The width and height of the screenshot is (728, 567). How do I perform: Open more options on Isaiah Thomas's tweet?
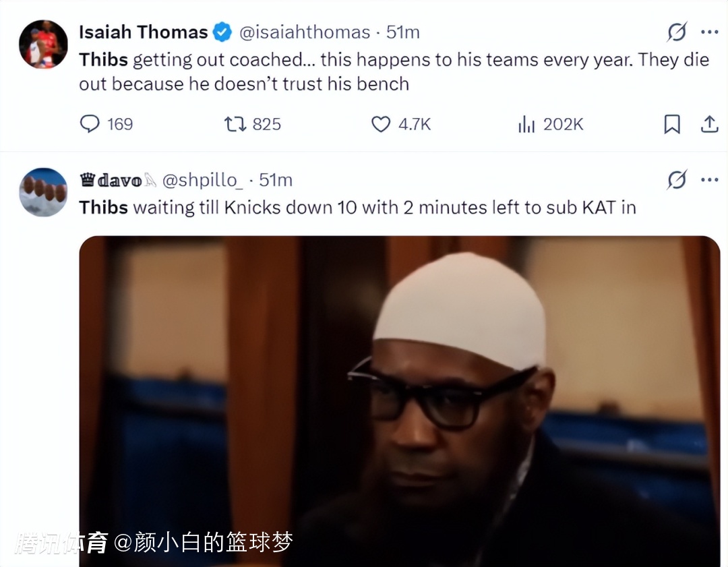709,32
